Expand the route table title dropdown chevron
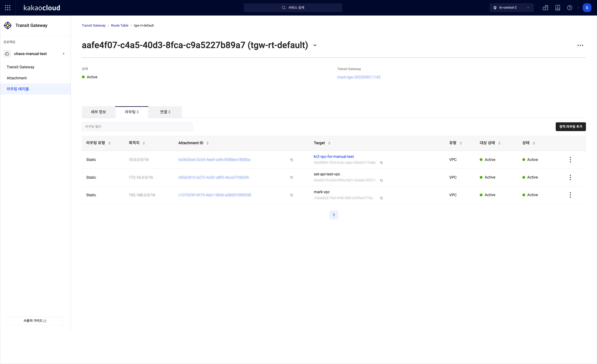597x364 pixels. pos(315,45)
